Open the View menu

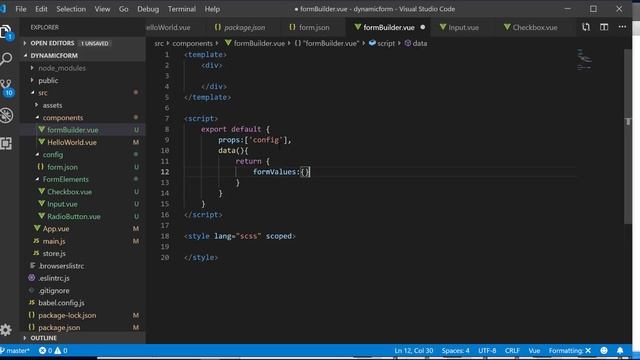pos(102,9)
